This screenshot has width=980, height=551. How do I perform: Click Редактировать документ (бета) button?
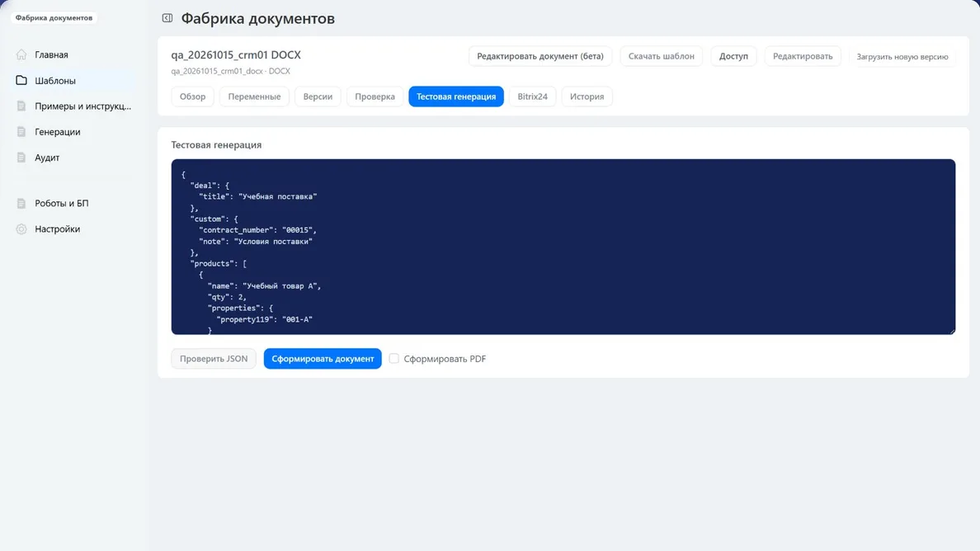(540, 56)
